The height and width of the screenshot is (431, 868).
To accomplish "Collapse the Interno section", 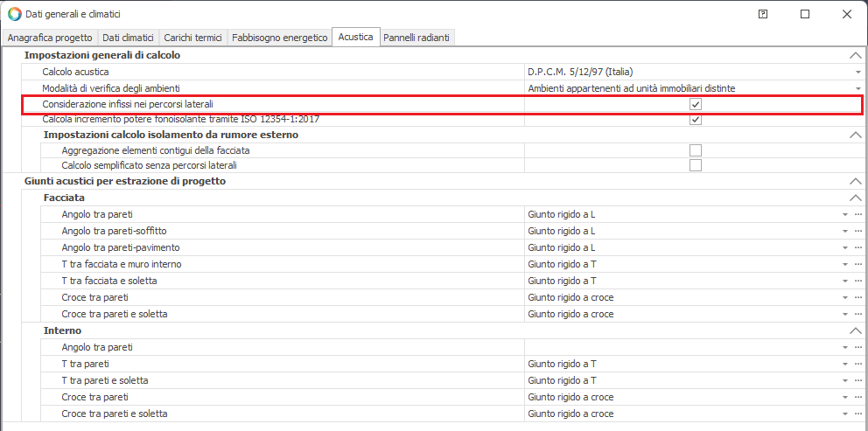I will coord(855,330).
